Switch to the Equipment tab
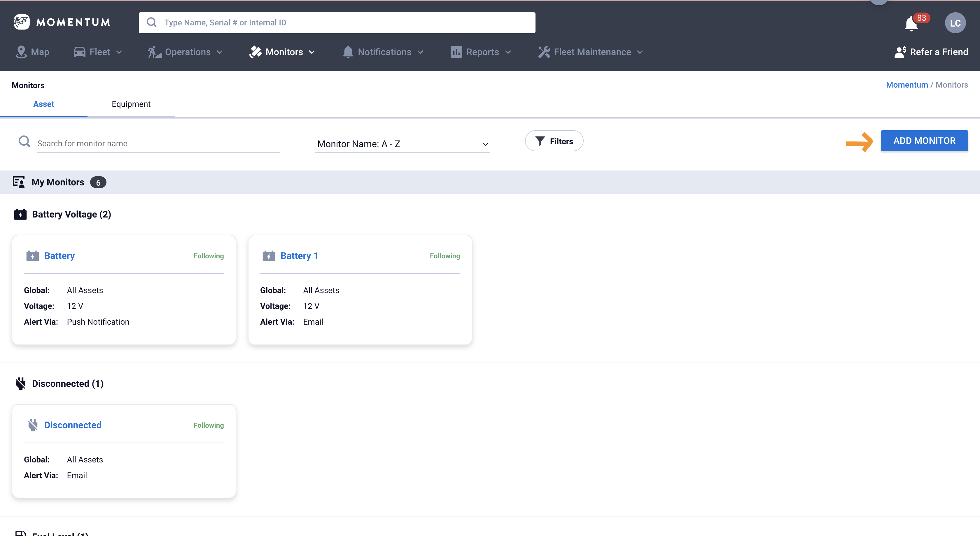980x536 pixels. point(131,104)
